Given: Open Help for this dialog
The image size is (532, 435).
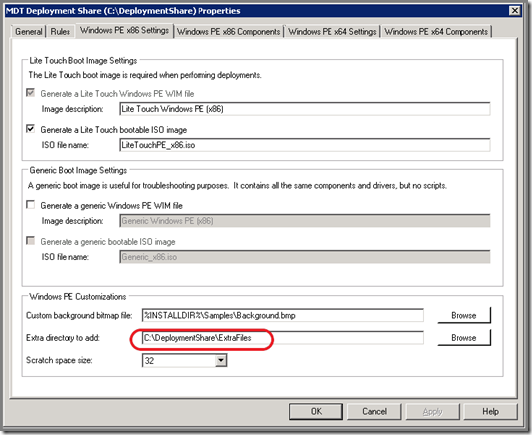Looking at the screenshot, I should 491,412.
